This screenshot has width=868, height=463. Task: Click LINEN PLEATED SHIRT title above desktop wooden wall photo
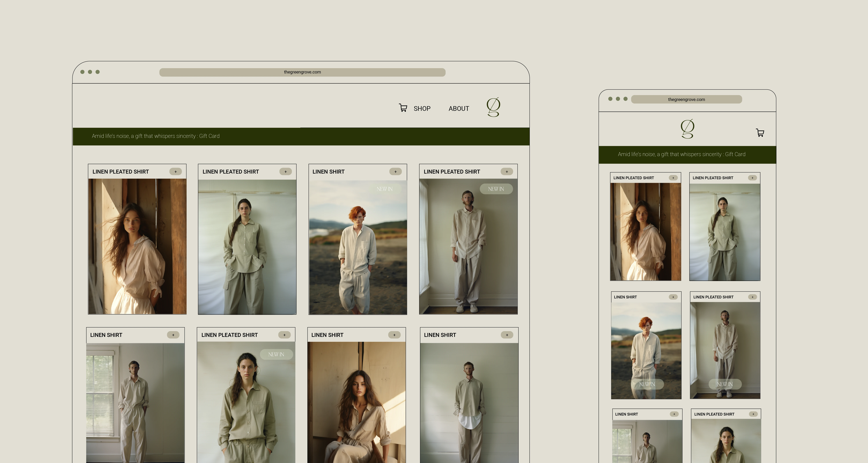[121, 172]
